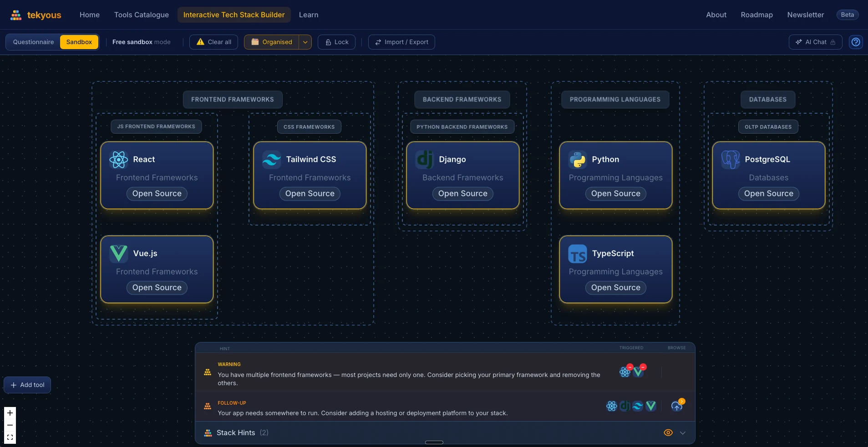Zoom out of the canvas
The image size is (868, 447).
(10, 425)
